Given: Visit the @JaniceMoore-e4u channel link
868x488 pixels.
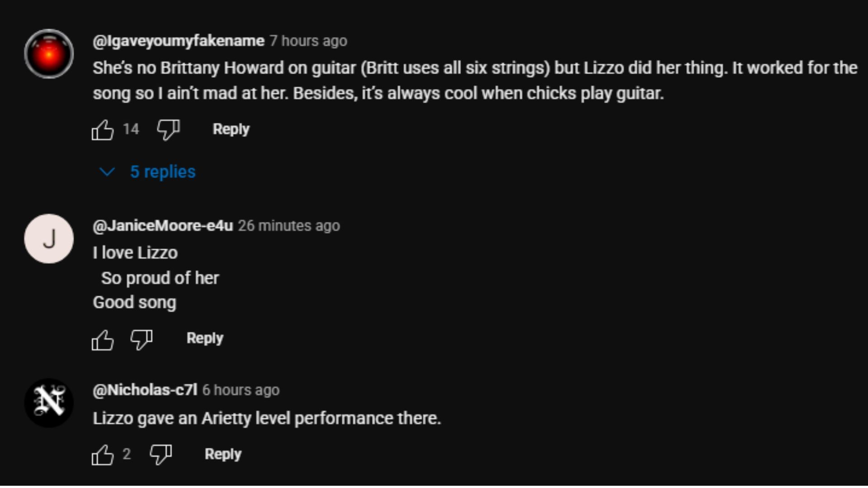Looking at the screenshot, I should [x=163, y=225].
